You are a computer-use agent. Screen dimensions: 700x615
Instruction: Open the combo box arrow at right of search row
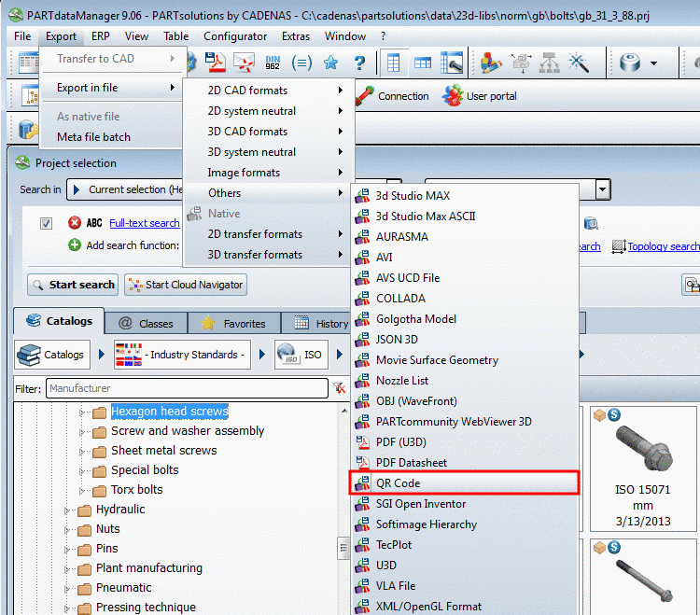pyautogui.click(x=603, y=189)
